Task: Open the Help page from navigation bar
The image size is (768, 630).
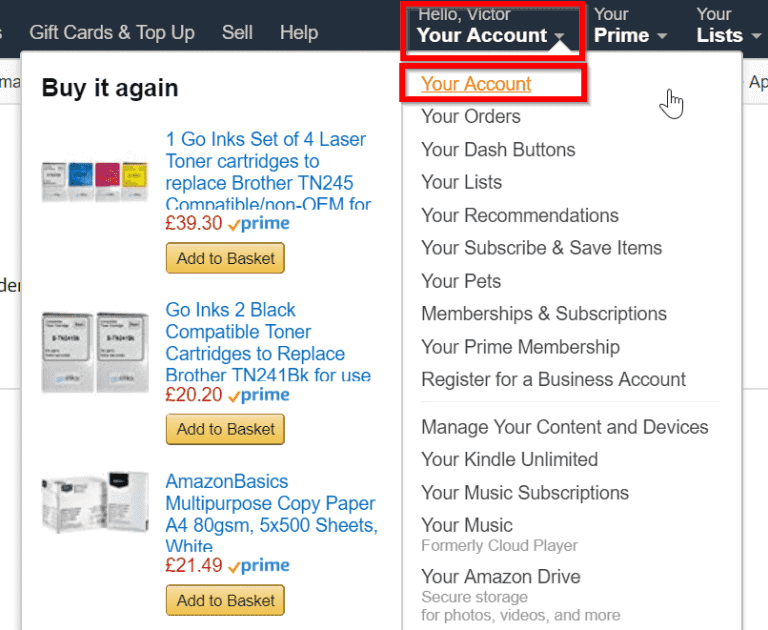Action: [299, 33]
